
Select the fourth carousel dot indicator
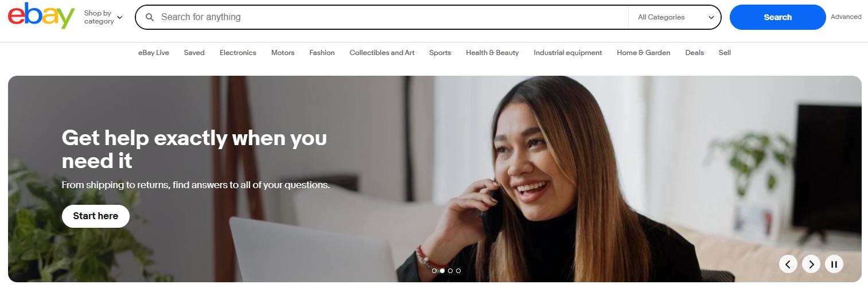coord(458,271)
